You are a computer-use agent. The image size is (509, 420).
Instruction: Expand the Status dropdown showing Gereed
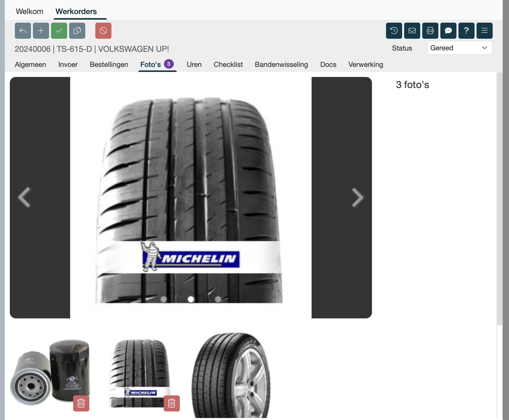tap(459, 48)
